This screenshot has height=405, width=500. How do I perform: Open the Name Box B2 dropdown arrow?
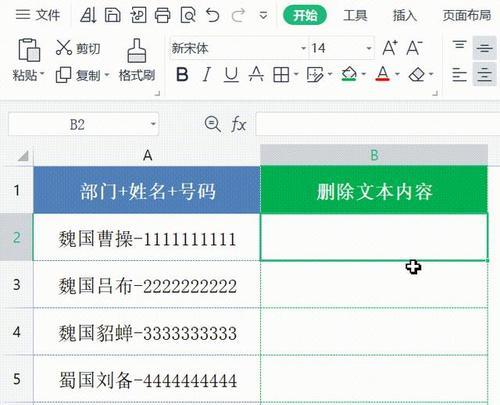pos(153,124)
